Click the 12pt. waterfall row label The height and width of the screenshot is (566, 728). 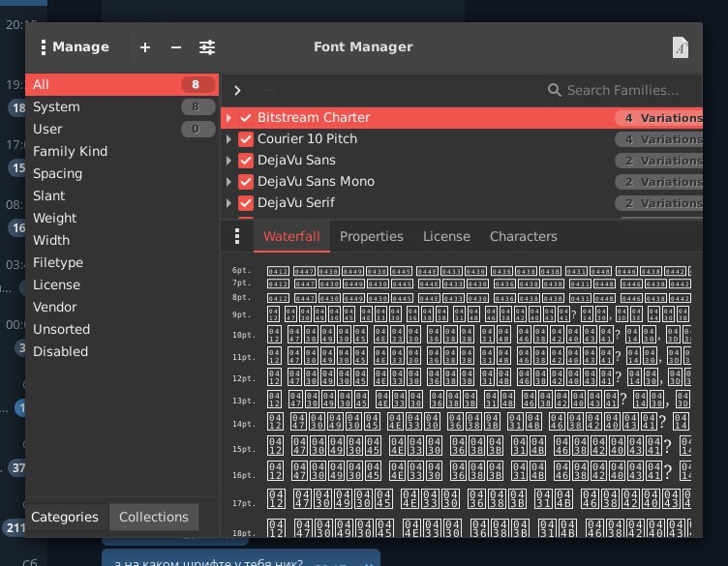pos(244,378)
